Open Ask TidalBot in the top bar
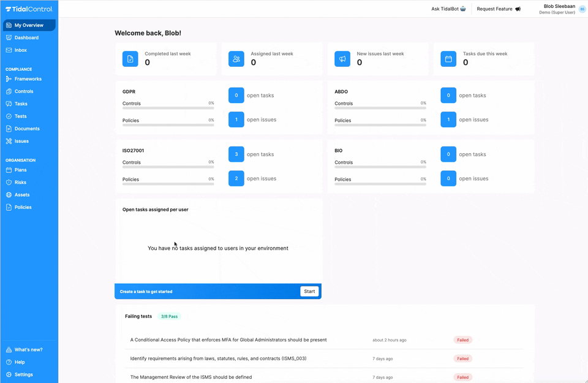 point(447,9)
